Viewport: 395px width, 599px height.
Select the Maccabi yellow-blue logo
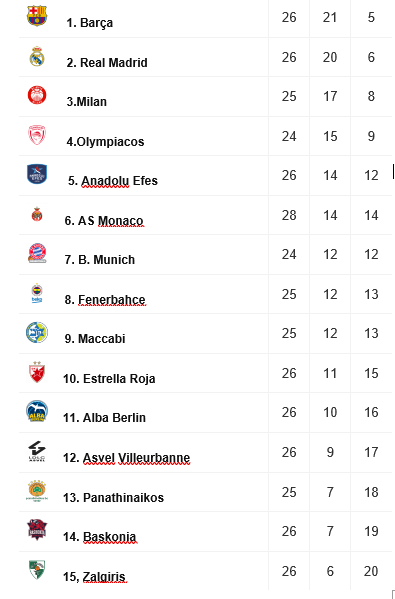[x=37, y=332]
